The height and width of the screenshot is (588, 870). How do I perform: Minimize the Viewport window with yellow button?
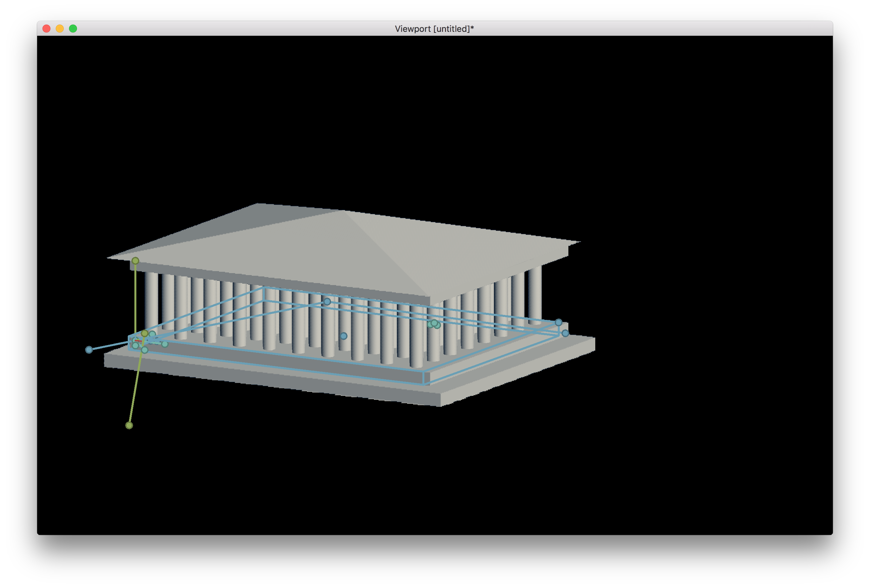point(59,29)
